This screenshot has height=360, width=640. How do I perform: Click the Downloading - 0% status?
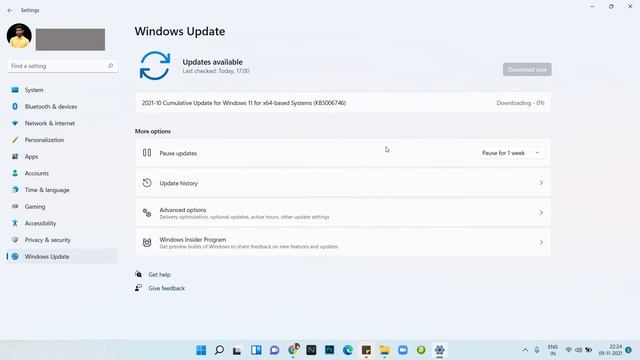[520, 103]
